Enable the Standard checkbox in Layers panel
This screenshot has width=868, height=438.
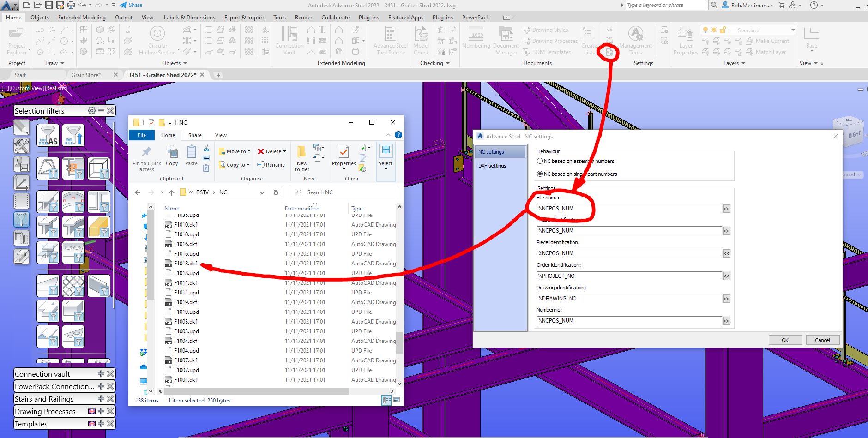733,30
